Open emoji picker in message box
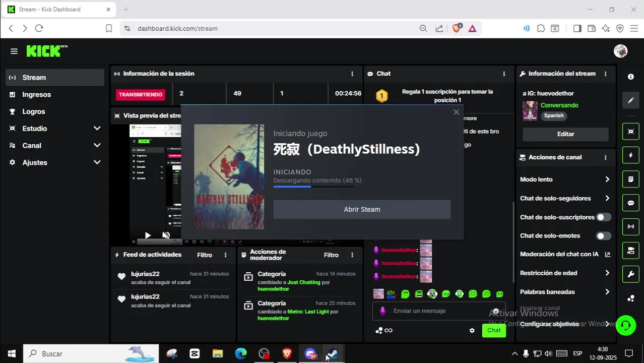Screen dimensions: 644x363 (496, 311)
